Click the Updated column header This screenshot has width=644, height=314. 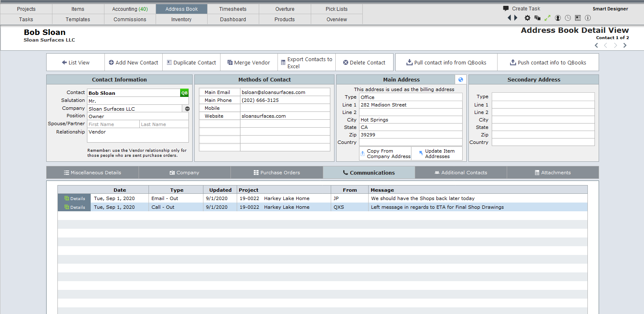220,190
